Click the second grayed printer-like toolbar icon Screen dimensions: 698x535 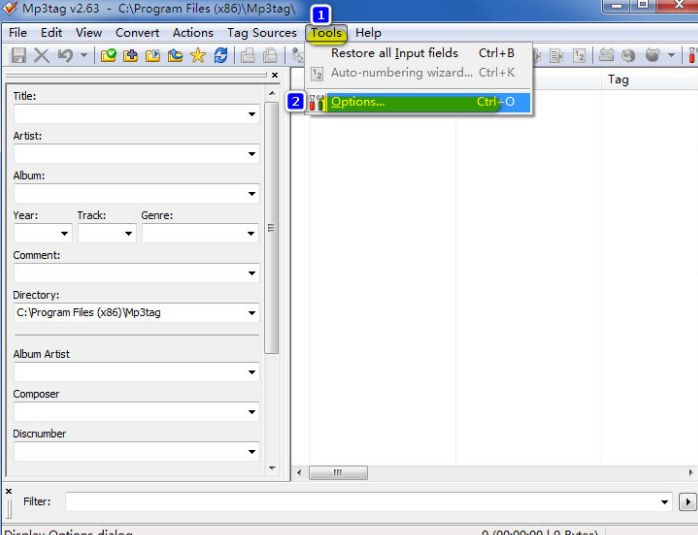270,56
